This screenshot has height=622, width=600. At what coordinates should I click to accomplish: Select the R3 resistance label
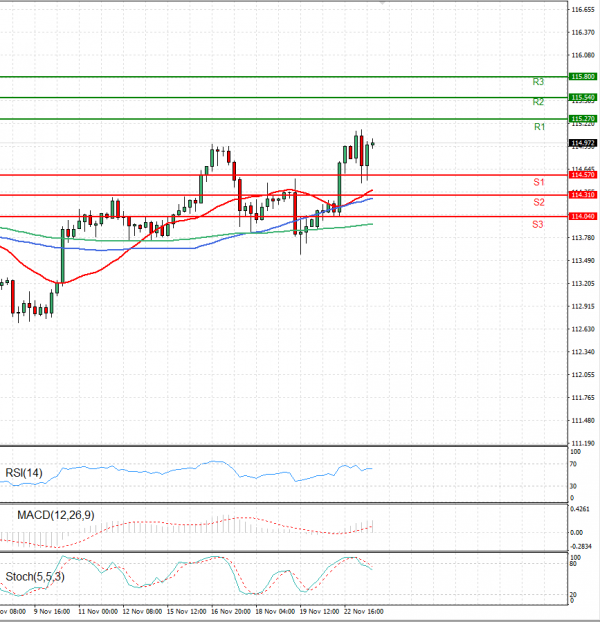click(x=538, y=82)
